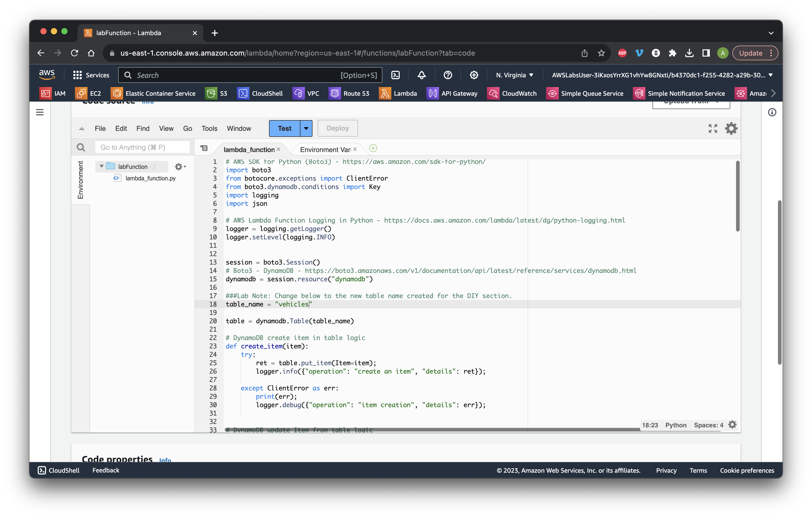
Task: Open the info panel icon on the right
Action: [772, 112]
